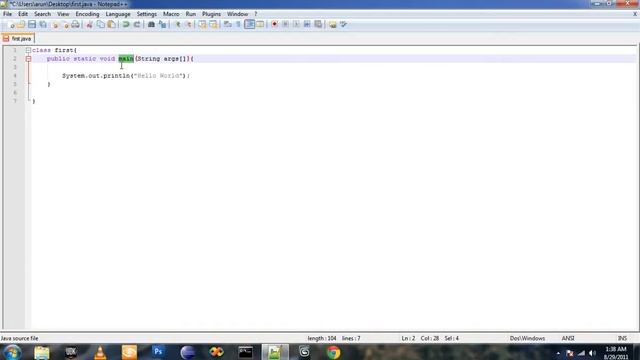This screenshot has width=640, height=360.
Task: Toggle INS insert mode in status bar
Action: click(x=622, y=338)
